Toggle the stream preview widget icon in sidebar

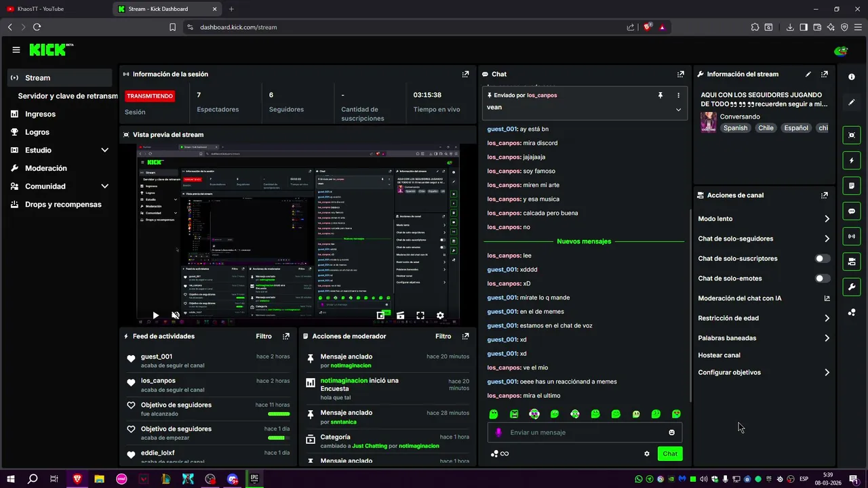852,135
